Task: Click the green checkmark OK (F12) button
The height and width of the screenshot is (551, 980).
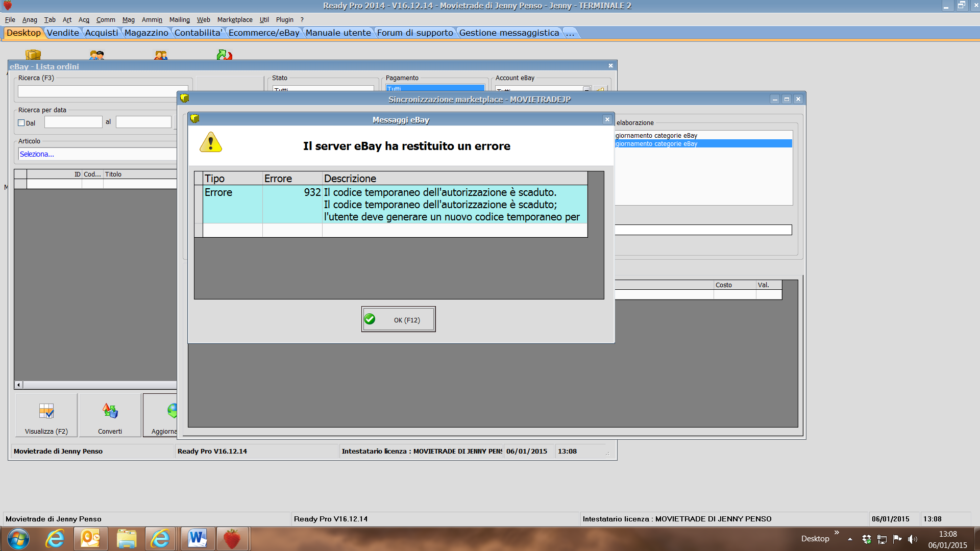Action: (x=398, y=319)
